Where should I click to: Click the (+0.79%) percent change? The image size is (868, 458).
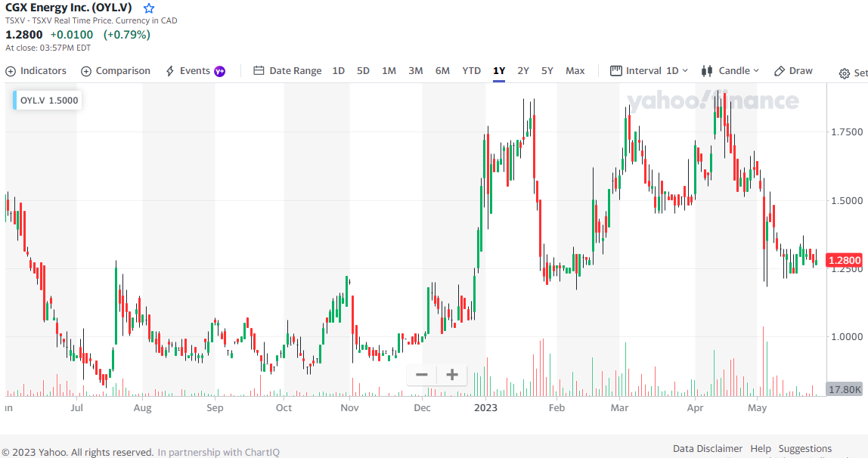pyautogui.click(x=127, y=35)
